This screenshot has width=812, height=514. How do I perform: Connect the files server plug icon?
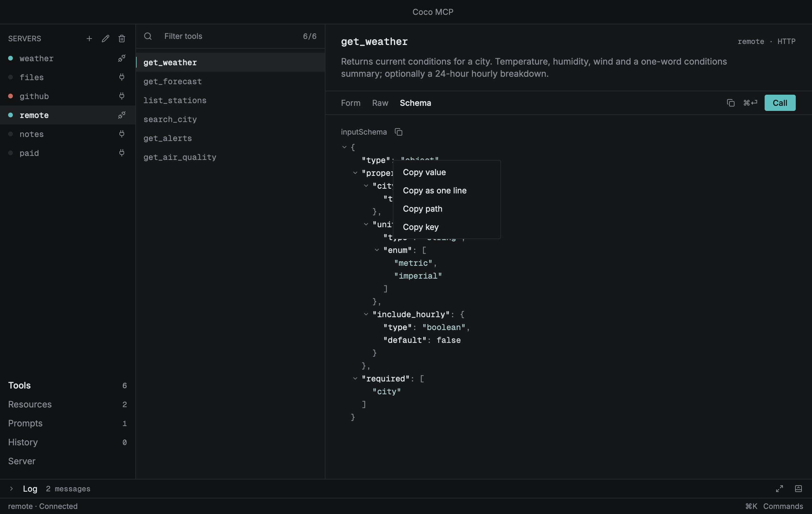click(122, 77)
